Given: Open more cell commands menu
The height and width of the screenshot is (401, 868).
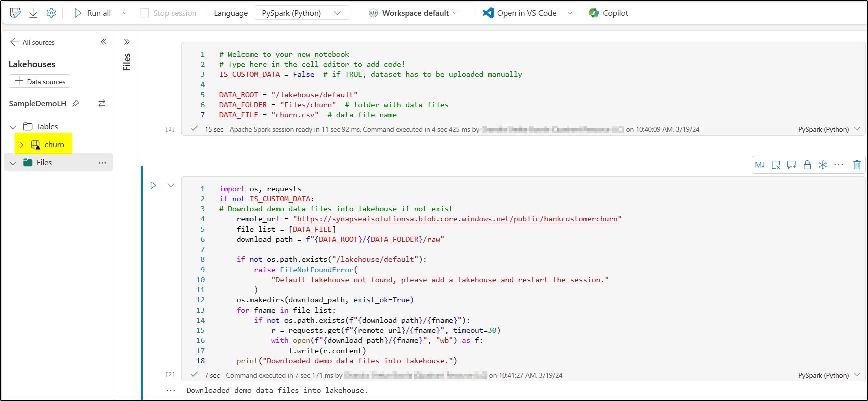Looking at the screenshot, I should [839, 165].
